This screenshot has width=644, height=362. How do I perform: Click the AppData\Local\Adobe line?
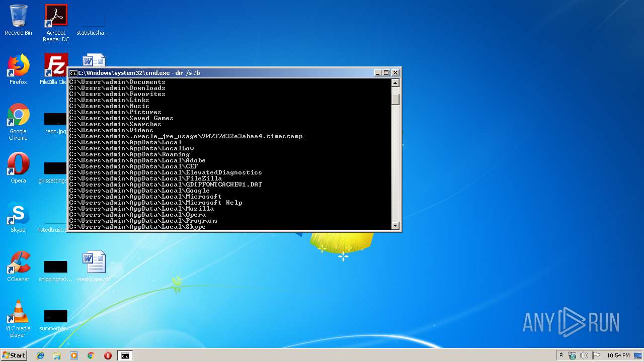click(x=137, y=160)
